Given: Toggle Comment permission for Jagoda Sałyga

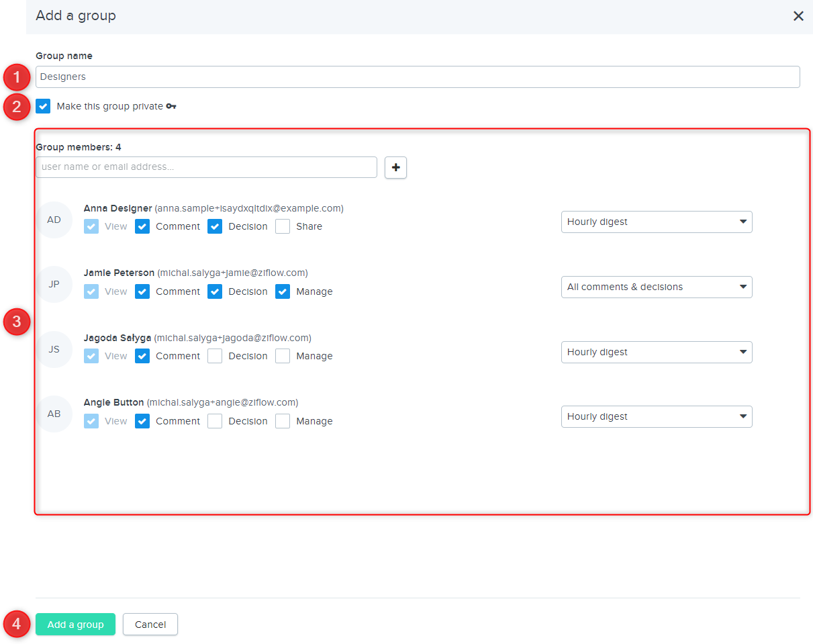Looking at the screenshot, I should [x=142, y=356].
